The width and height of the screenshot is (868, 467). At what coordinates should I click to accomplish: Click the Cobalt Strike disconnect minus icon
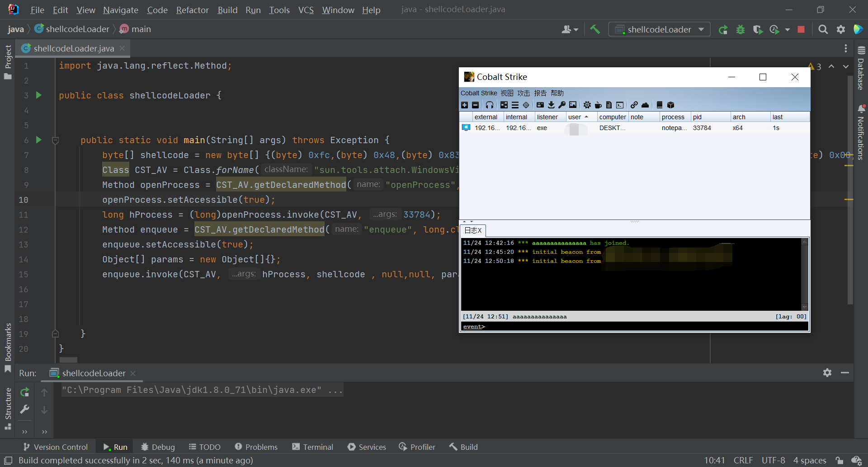(475, 105)
